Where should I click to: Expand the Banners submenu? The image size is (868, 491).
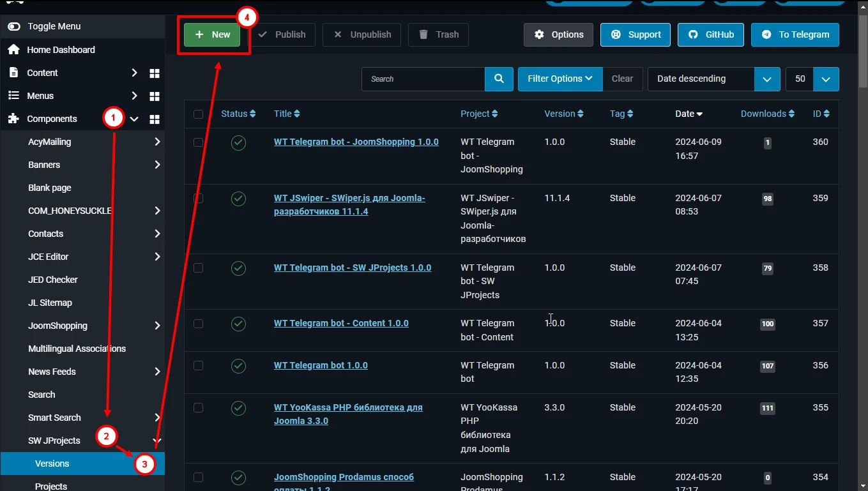tap(157, 165)
